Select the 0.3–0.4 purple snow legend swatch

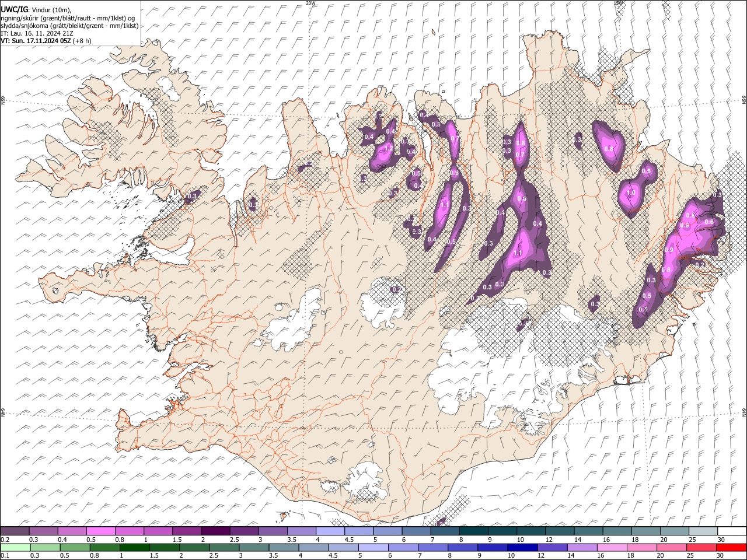(x=43, y=531)
